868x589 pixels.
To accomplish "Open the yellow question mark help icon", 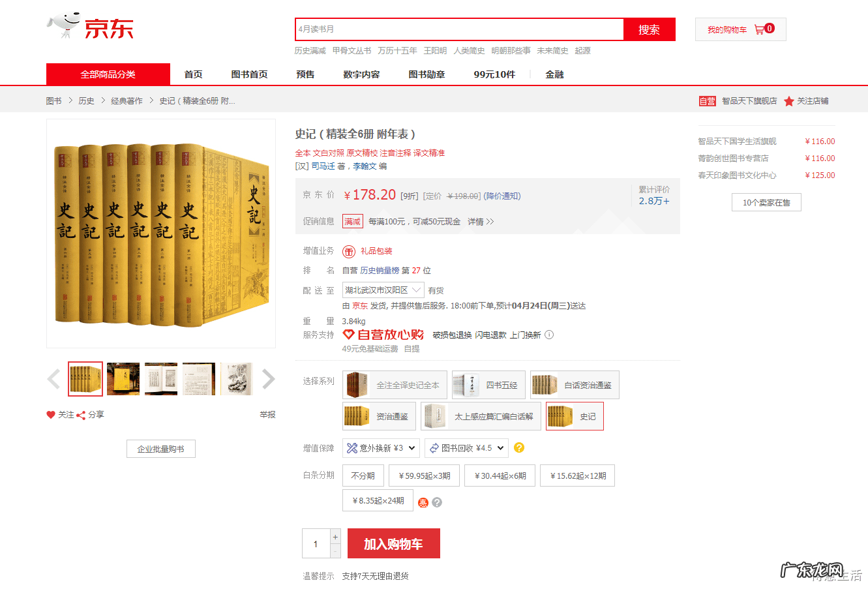I will 519,447.
